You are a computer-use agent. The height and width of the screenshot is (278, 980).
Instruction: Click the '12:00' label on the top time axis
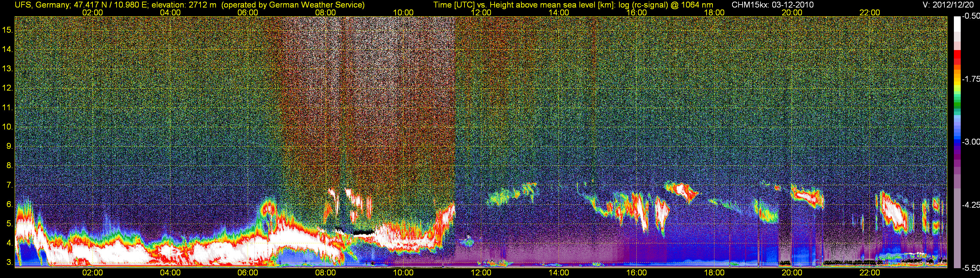click(x=481, y=12)
